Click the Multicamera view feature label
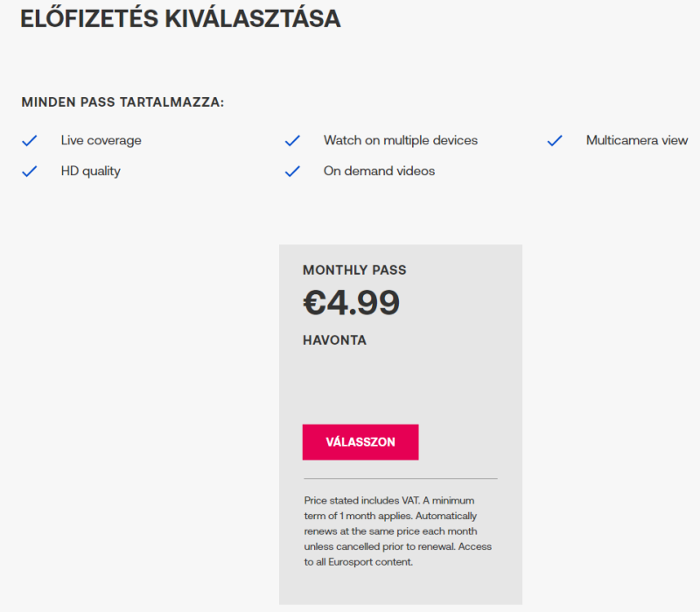 click(636, 140)
